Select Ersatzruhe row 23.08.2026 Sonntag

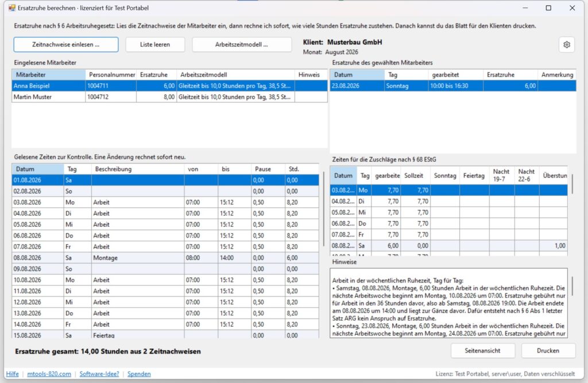tap(453, 86)
